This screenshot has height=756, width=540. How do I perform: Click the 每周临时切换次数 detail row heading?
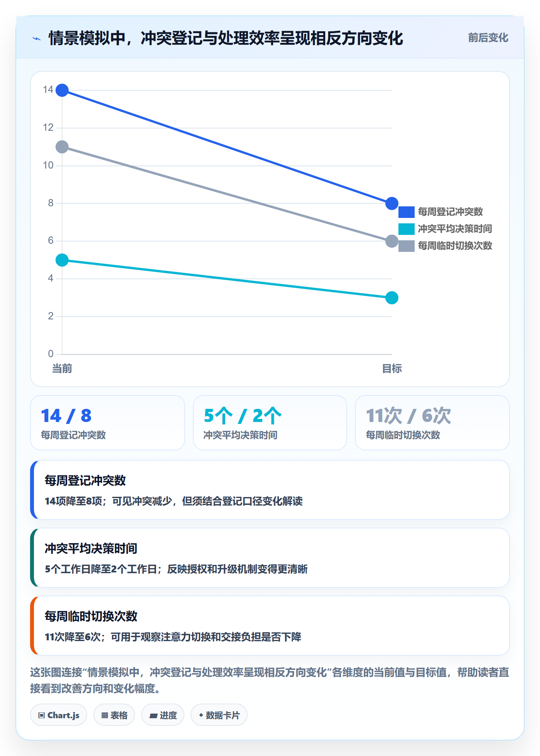[x=91, y=616]
